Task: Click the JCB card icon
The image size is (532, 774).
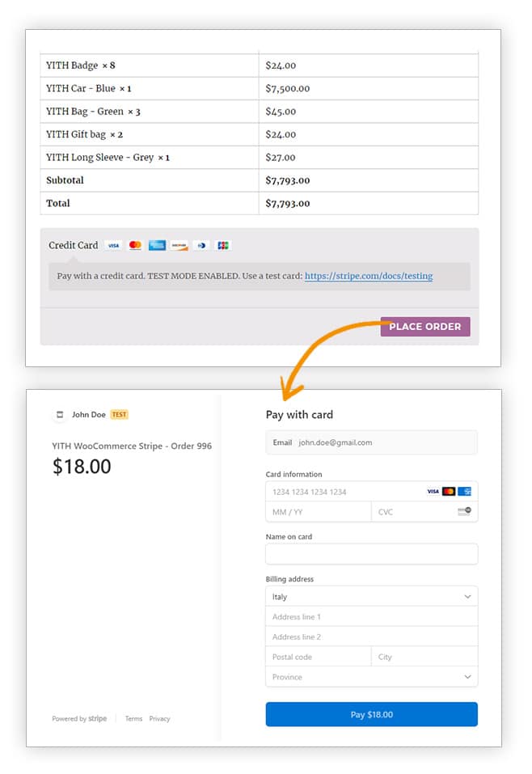Action: point(223,245)
